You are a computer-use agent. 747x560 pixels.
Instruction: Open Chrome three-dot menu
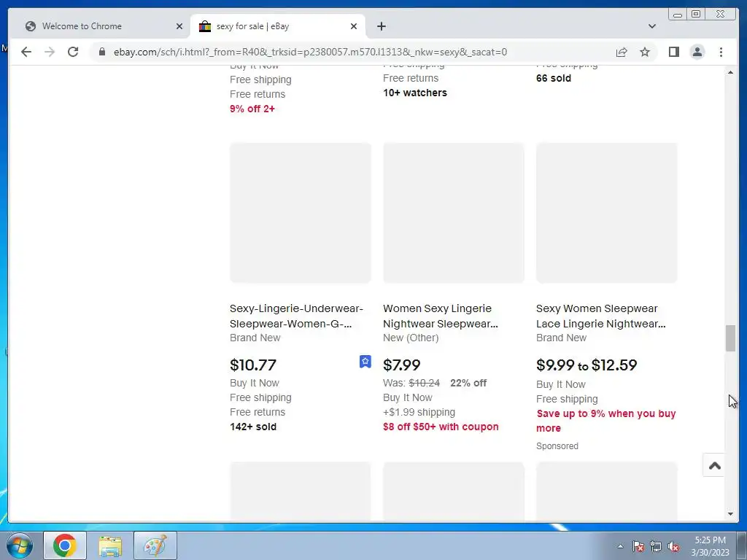tap(721, 52)
